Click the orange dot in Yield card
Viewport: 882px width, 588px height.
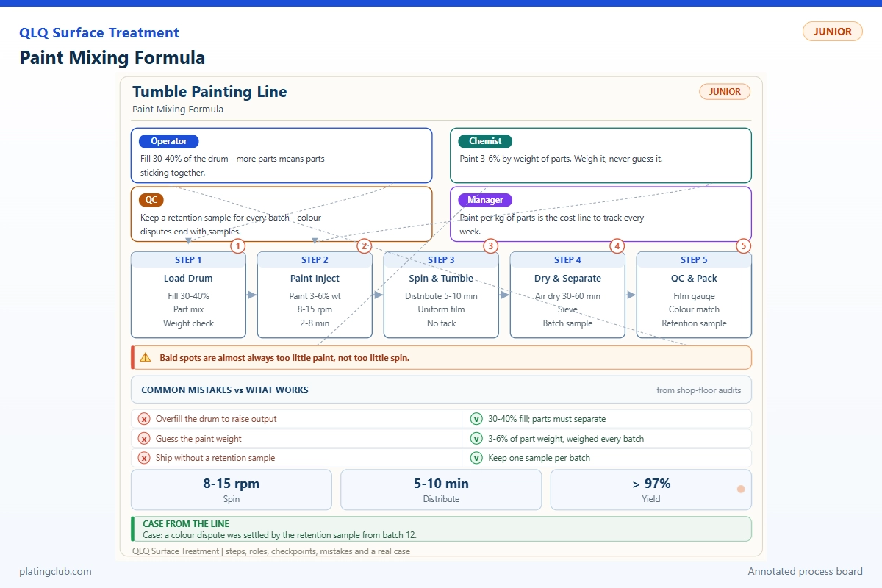point(741,490)
